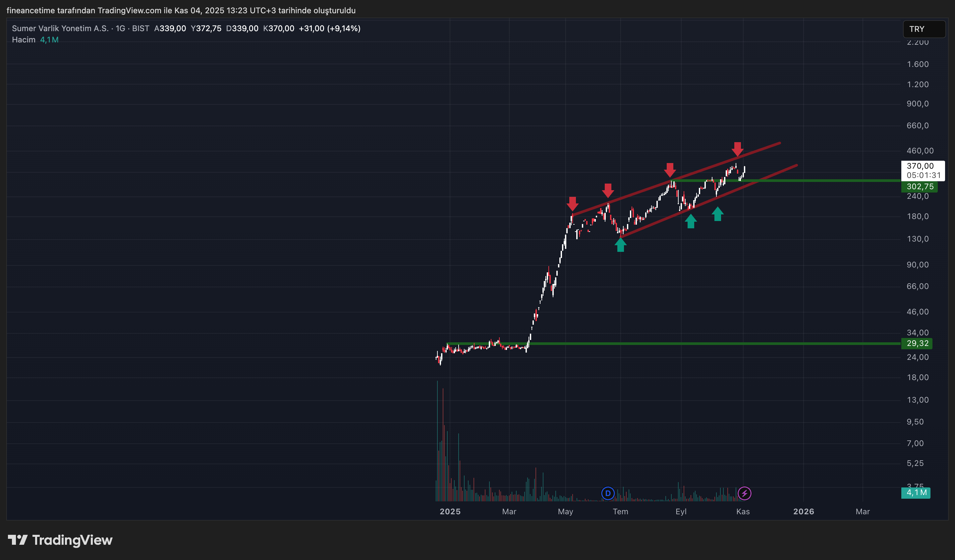Viewport: 955px width, 560px height.
Task: Click the 4,1M volume axis label
Action: tap(916, 492)
